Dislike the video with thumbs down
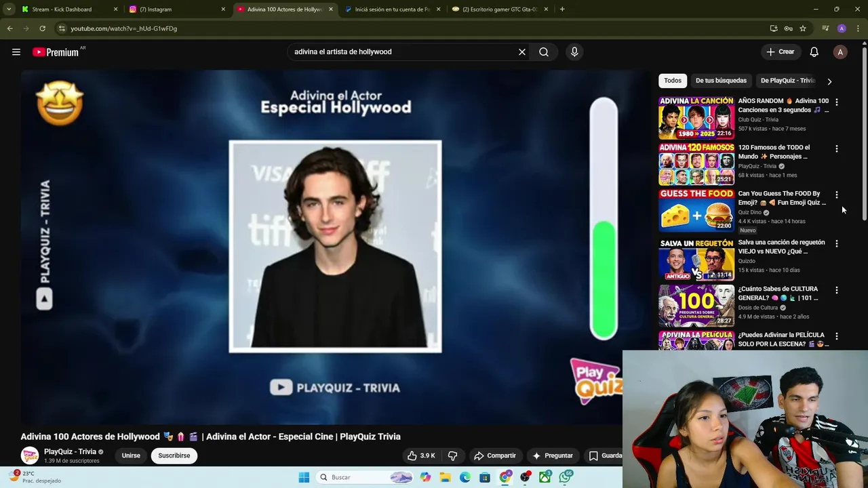 pyautogui.click(x=452, y=455)
